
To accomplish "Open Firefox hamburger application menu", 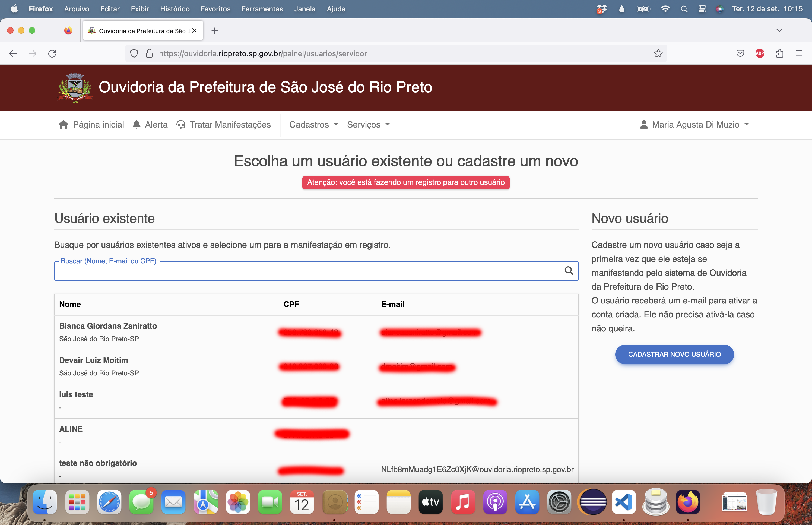I will click(x=799, y=53).
